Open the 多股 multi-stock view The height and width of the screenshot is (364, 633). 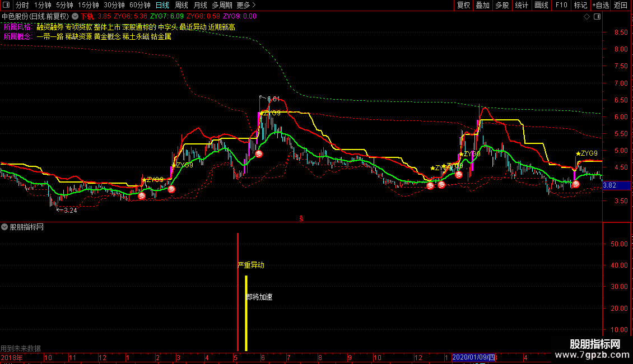coord(502,5)
